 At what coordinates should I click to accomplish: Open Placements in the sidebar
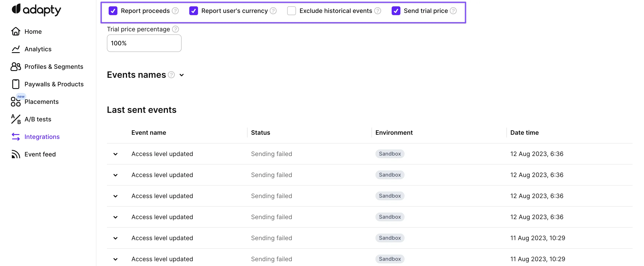tap(41, 102)
